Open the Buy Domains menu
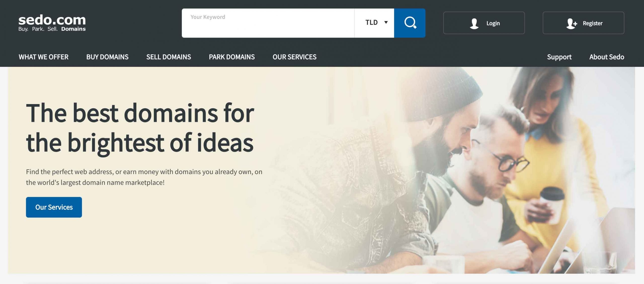This screenshot has width=644, height=284. (x=107, y=57)
